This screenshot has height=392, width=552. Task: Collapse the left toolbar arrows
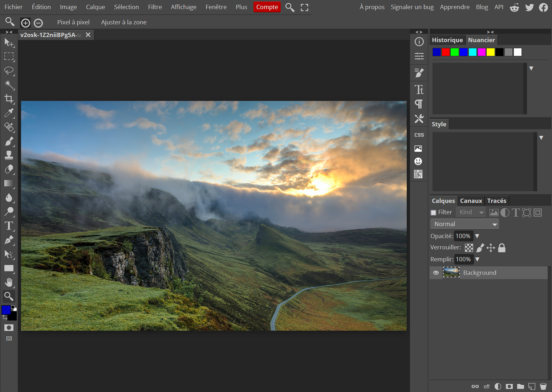coord(9,32)
